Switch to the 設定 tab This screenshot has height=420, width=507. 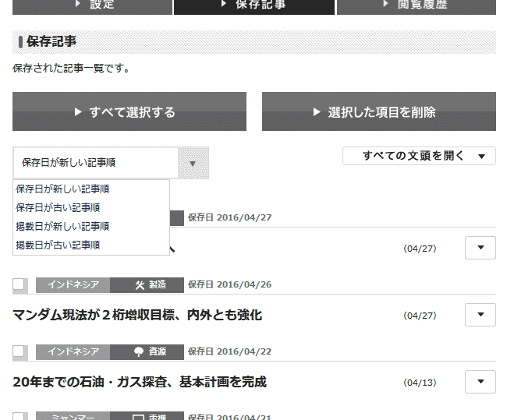(x=92, y=5)
